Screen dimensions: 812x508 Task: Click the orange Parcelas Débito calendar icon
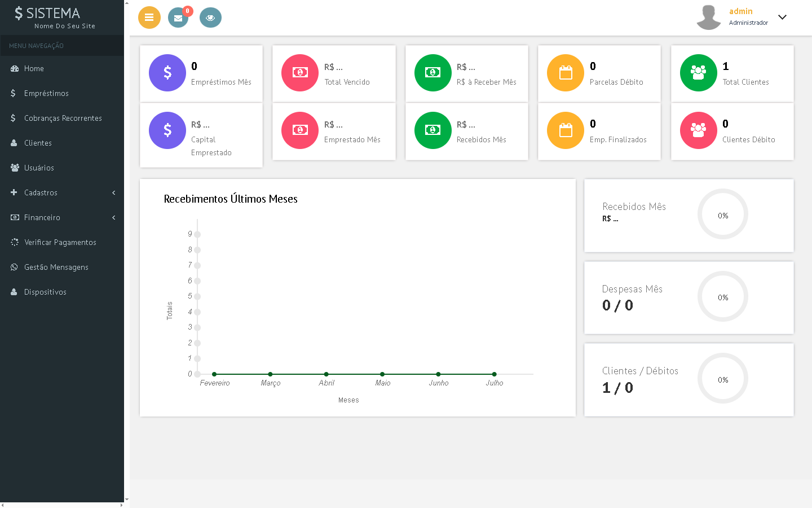(x=566, y=73)
